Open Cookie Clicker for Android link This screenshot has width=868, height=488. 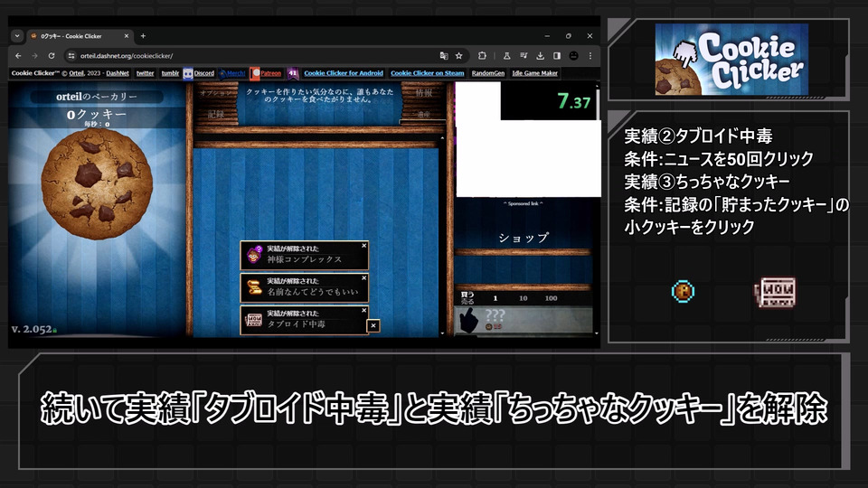[x=344, y=73]
